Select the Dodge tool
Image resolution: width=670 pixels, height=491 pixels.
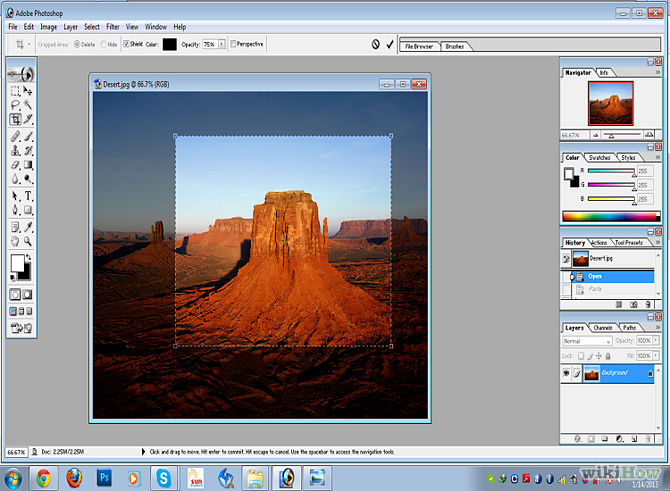tap(28, 179)
